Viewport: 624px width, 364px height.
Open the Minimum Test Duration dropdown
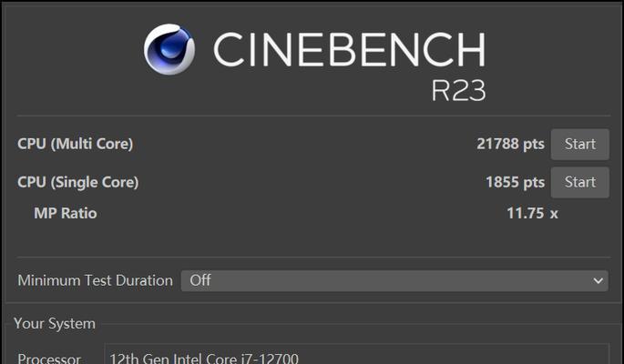(394, 280)
